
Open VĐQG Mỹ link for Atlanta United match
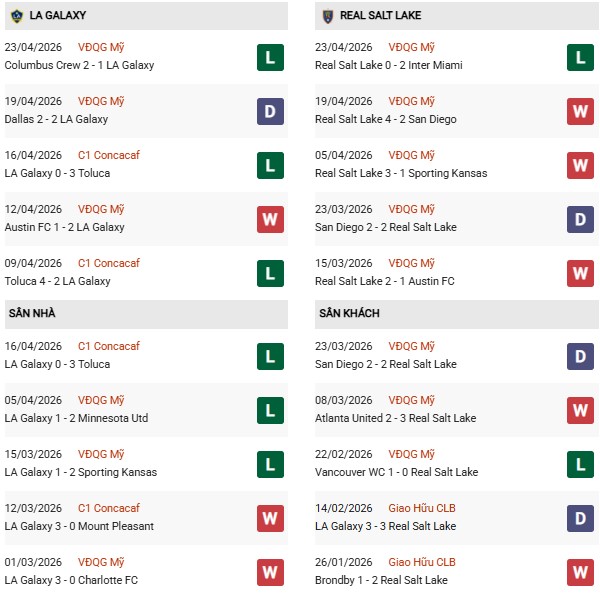[x=413, y=400]
